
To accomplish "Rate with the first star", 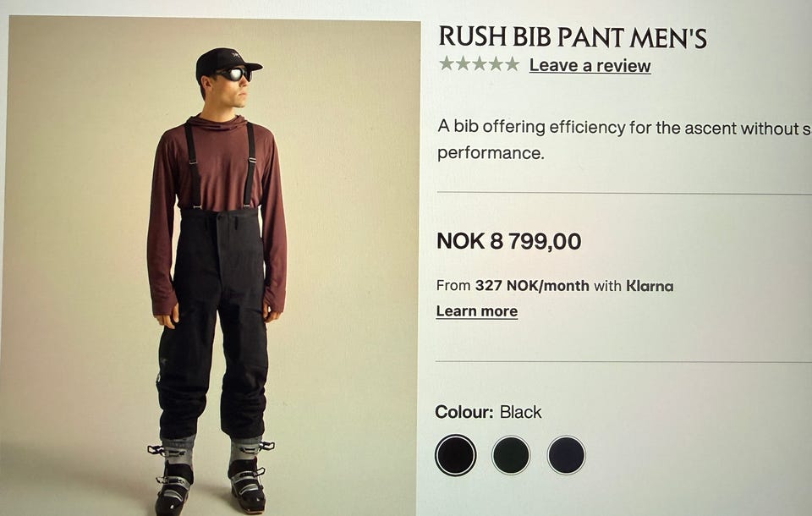I will coord(447,64).
